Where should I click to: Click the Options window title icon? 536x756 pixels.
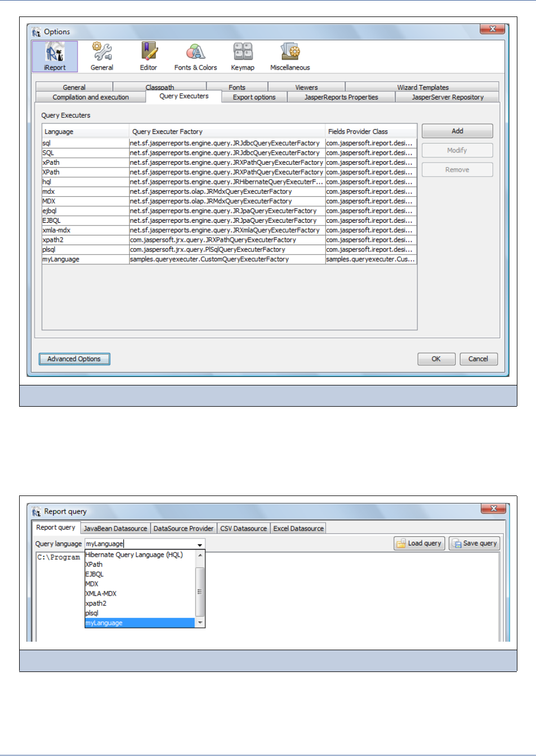tap(36, 32)
